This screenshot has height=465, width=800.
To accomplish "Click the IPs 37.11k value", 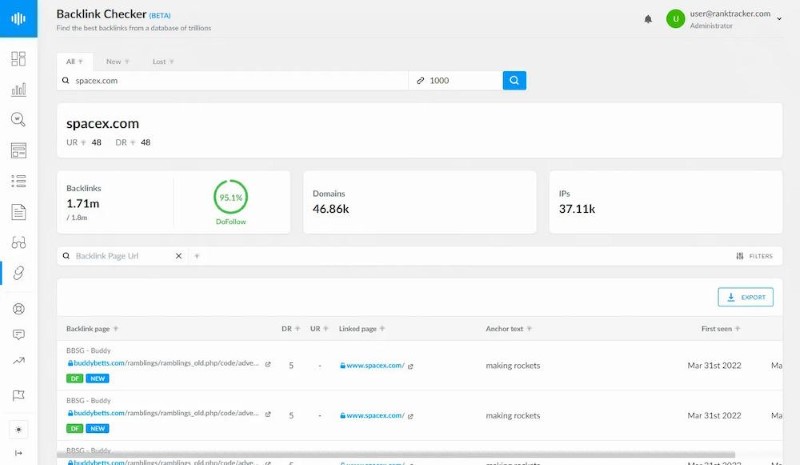I will [577, 209].
